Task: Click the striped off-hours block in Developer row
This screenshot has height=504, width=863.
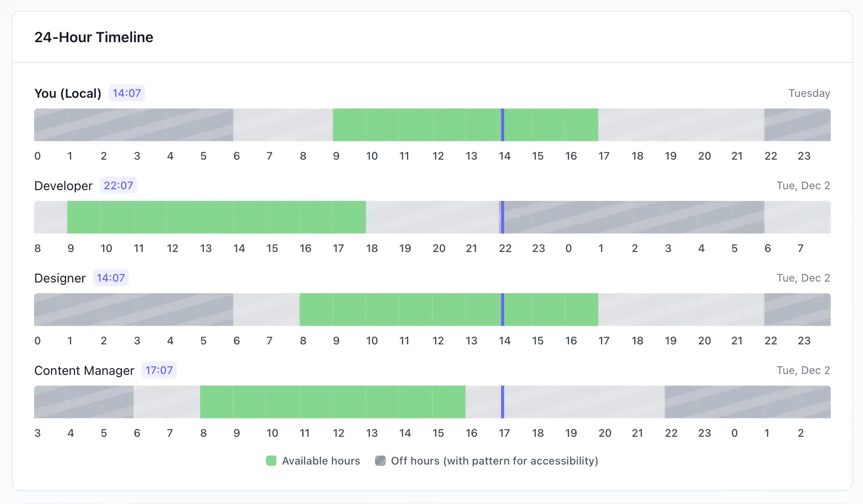Action: tap(633, 217)
